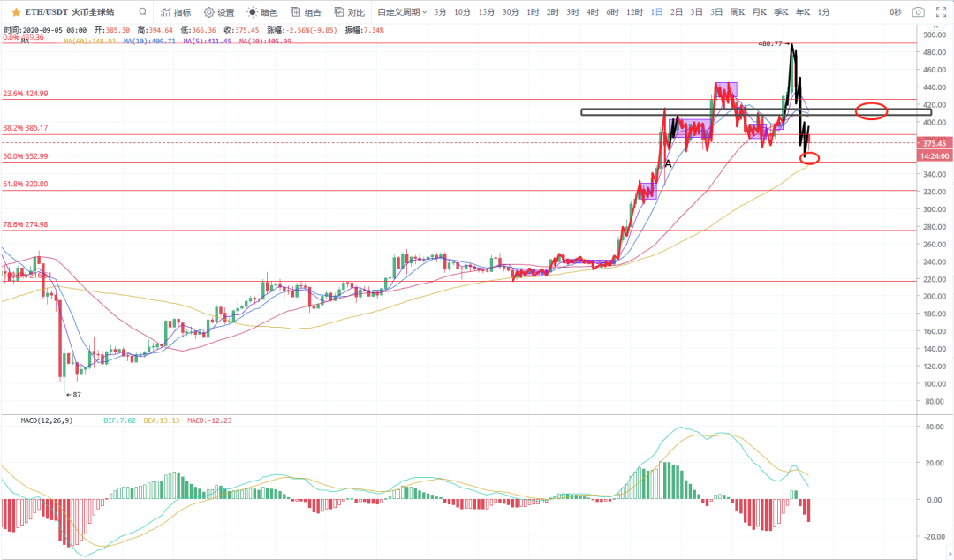Viewport: 954px width, 560px height.
Task: Click the 23.6% 424.99 Fibonacci label
Action: (x=26, y=94)
